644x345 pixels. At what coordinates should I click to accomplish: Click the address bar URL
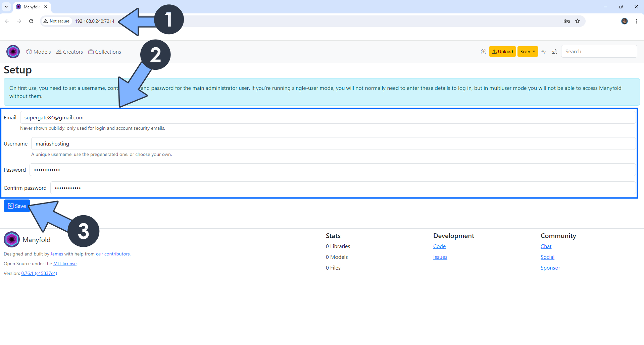click(x=95, y=21)
